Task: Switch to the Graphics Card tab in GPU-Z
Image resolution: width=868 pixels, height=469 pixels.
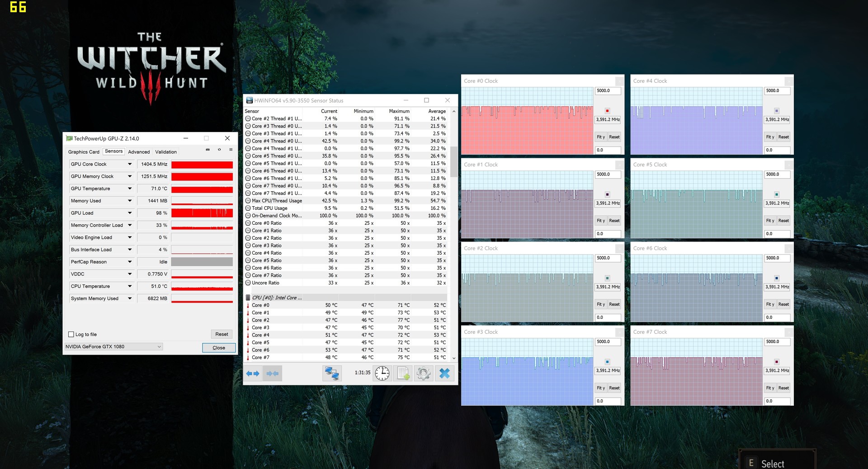Action: coord(84,152)
